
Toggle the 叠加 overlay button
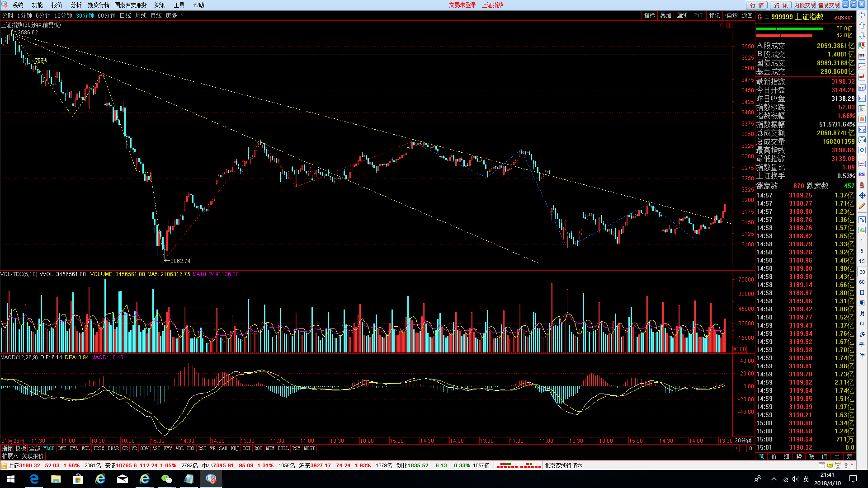pyautogui.click(x=665, y=15)
